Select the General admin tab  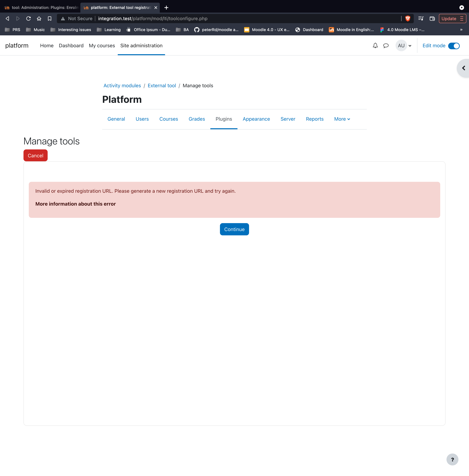click(116, 119)
